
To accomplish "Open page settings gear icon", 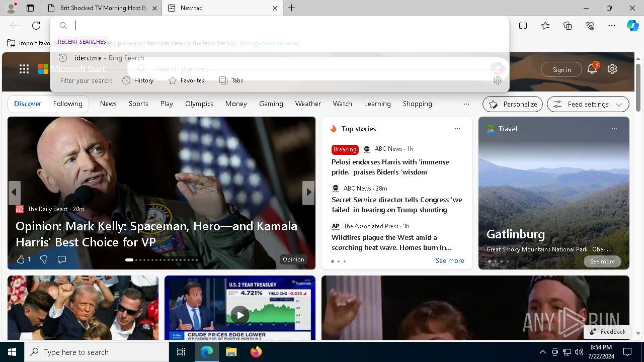I will click(x=612, y=69).
